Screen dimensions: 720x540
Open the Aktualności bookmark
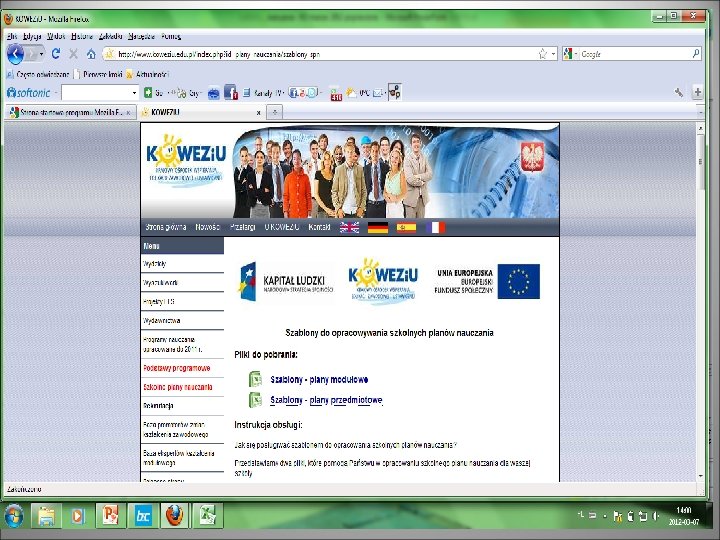pos(147,74)
